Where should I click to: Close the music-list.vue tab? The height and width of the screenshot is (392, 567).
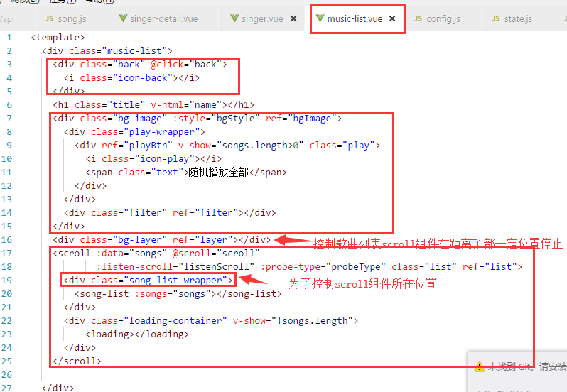pyautogui.click(x=392, y=18)
